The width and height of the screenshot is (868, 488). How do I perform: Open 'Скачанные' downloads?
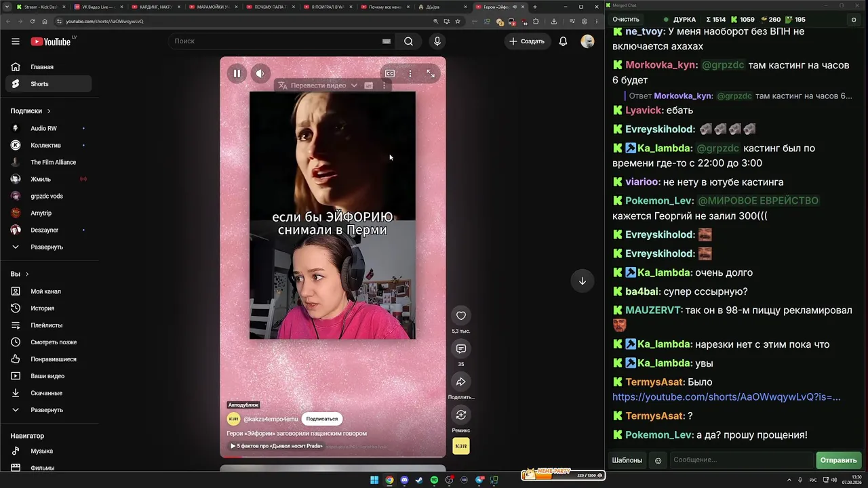[x=47, y=393]
